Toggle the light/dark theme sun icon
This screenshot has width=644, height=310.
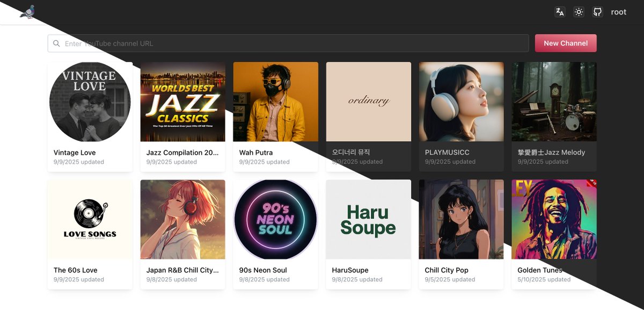pos(579,12)
